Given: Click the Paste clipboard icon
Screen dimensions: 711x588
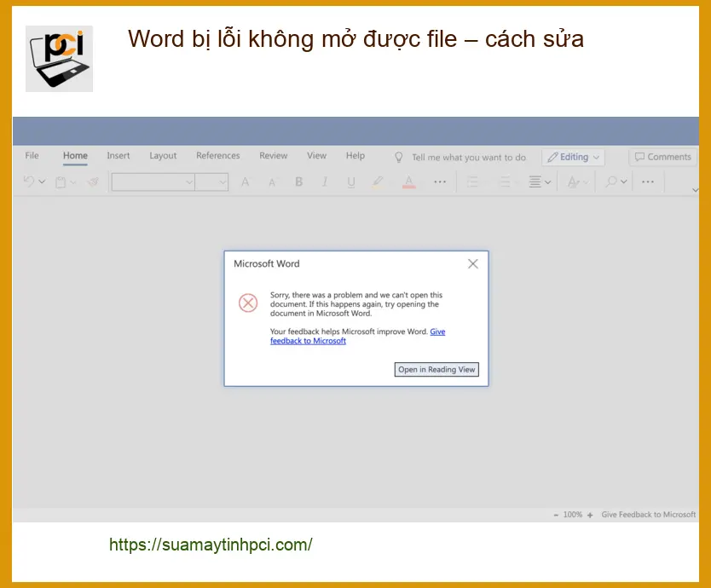Looking at the screenshot, I should click(x=61, y=182).
